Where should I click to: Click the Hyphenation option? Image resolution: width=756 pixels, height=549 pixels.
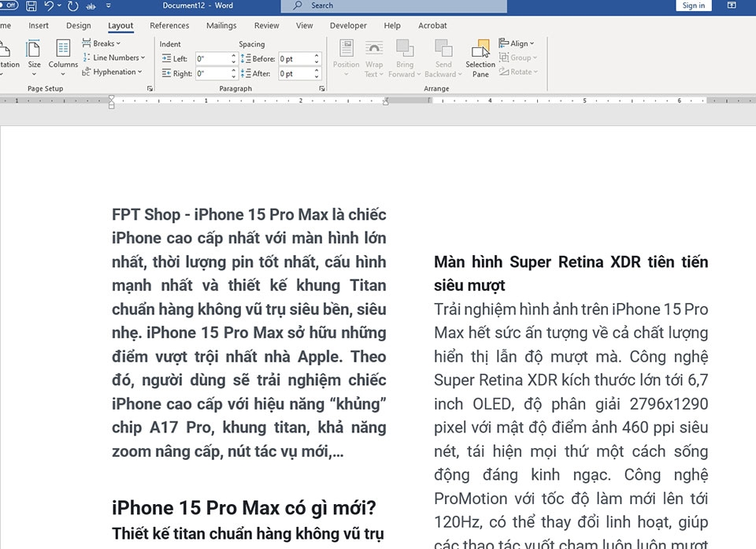coord(113,72)
